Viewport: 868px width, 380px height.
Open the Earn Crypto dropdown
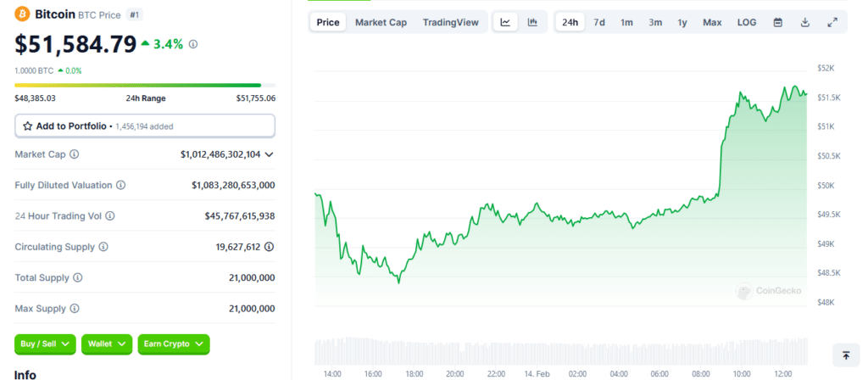pyautogui.click(x=174, y=344)
